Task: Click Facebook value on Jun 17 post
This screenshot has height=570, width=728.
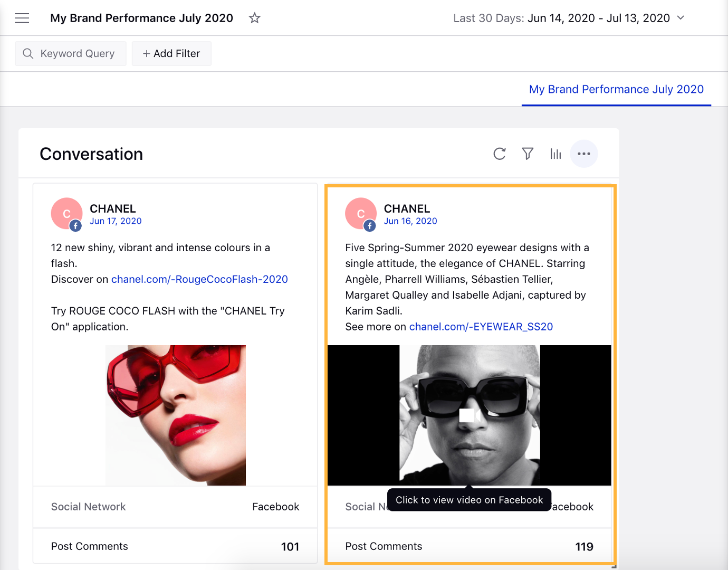Action: [275, 507]
